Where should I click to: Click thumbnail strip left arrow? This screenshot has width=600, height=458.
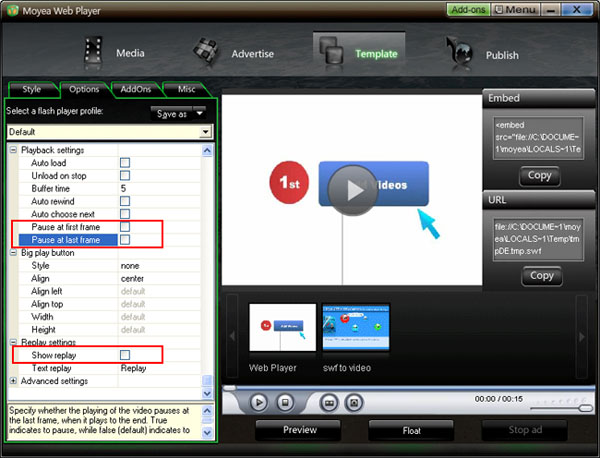coord(232,336)
